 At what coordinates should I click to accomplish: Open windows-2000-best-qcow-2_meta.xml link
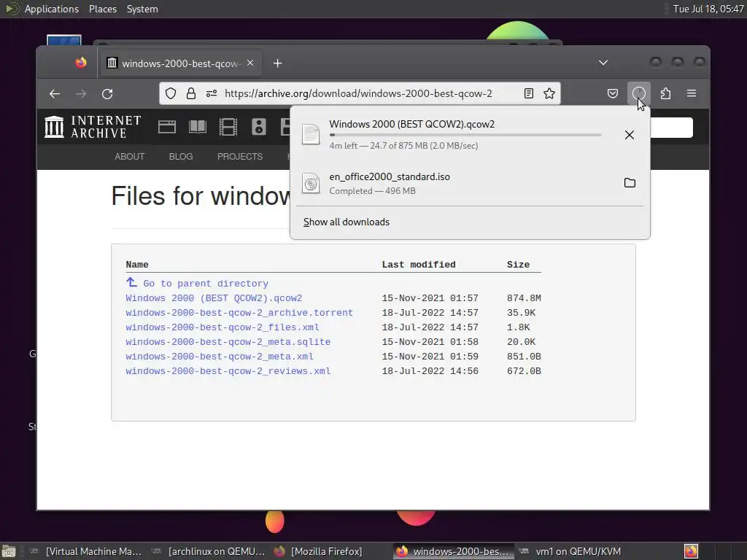tap(220, 357)
